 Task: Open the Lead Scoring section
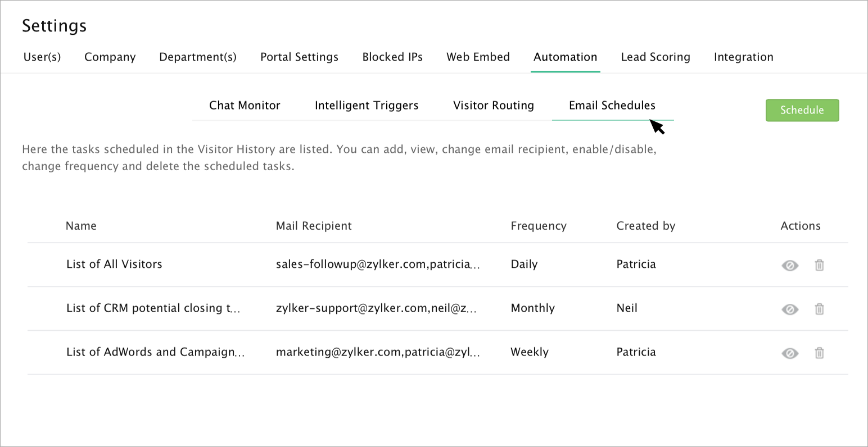coord(655,57)
